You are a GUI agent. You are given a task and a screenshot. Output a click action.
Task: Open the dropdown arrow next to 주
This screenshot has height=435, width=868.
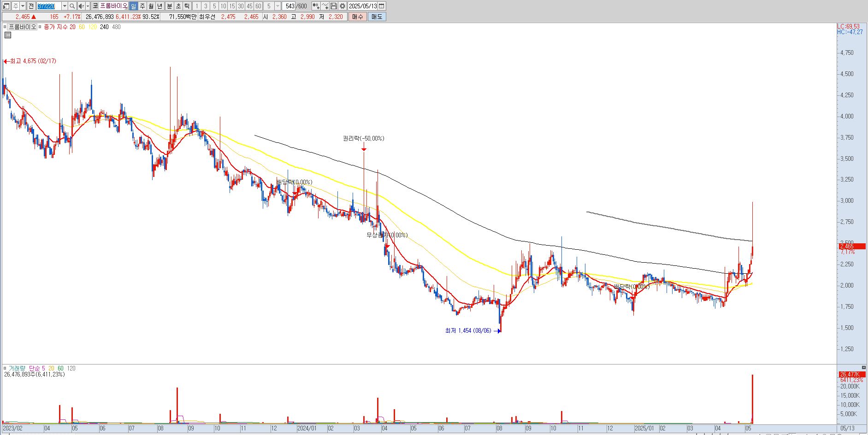(23, 6)
